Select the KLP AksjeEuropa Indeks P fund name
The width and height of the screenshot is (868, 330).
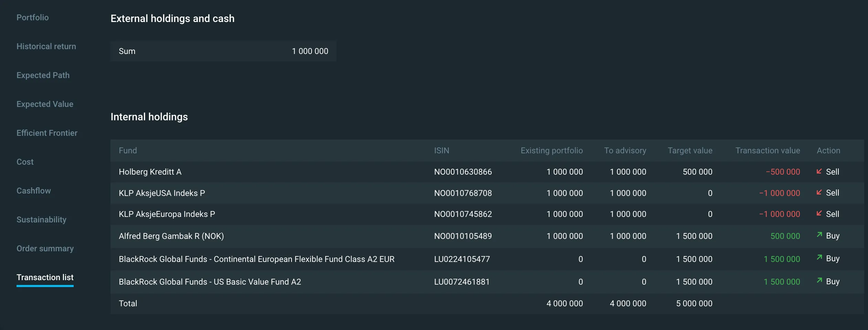pos(167,214)
